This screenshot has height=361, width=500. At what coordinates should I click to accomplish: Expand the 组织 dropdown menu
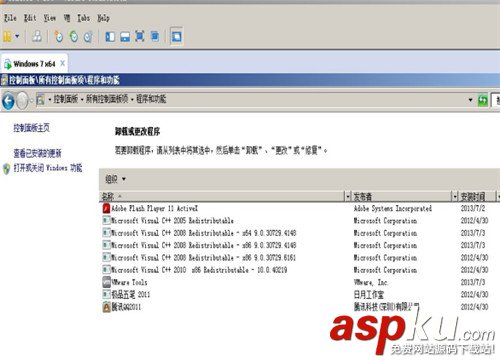115,179
